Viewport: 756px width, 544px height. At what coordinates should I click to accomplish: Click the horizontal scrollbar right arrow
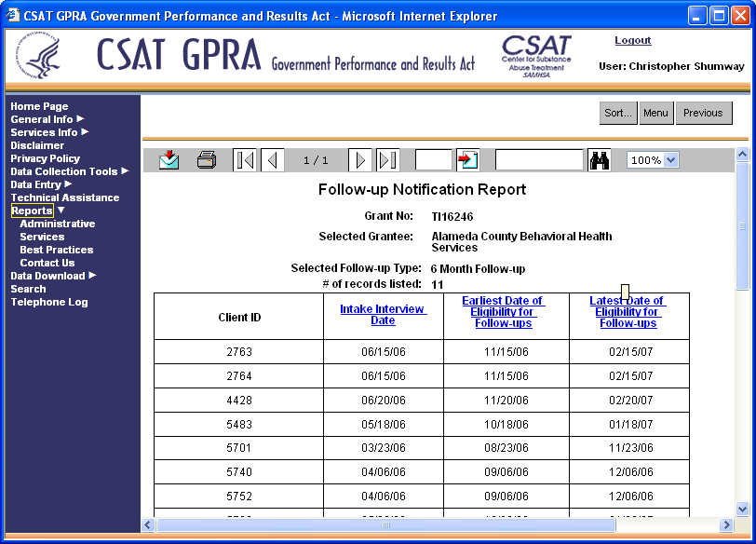726,525
